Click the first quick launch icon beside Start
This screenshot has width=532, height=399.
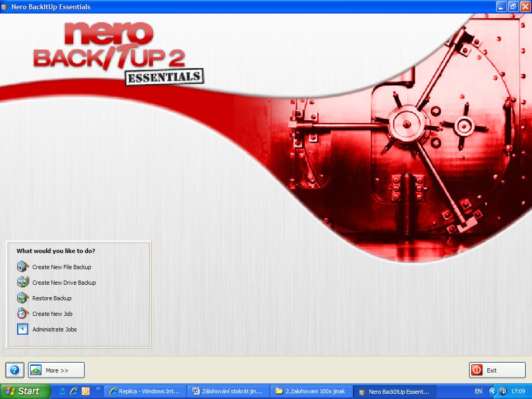pos(63,391)
